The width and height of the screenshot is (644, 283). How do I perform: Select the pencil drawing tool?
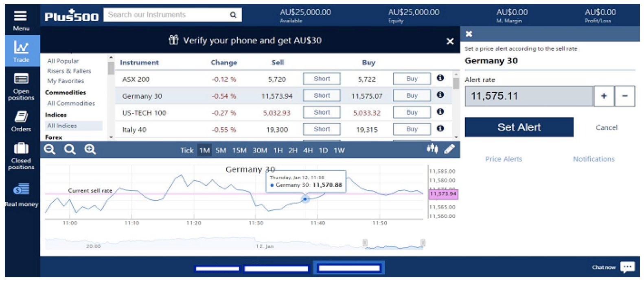point(449,149)
